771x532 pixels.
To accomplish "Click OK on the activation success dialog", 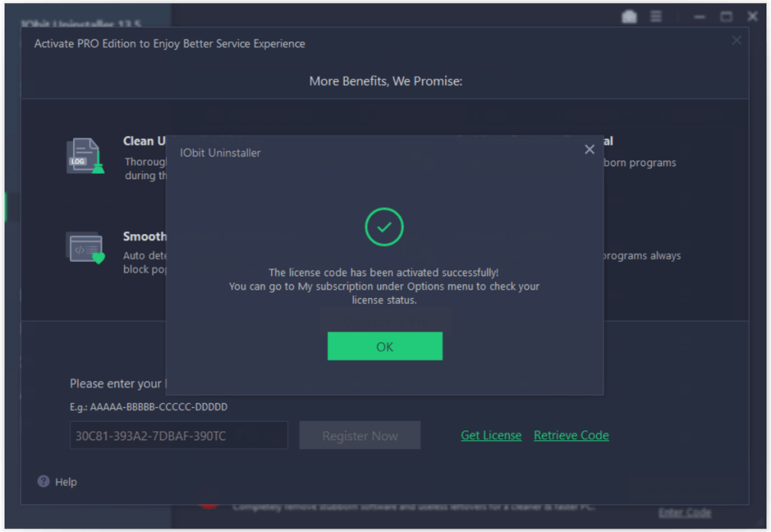I will pyautogui.click(x=385, y=347).
